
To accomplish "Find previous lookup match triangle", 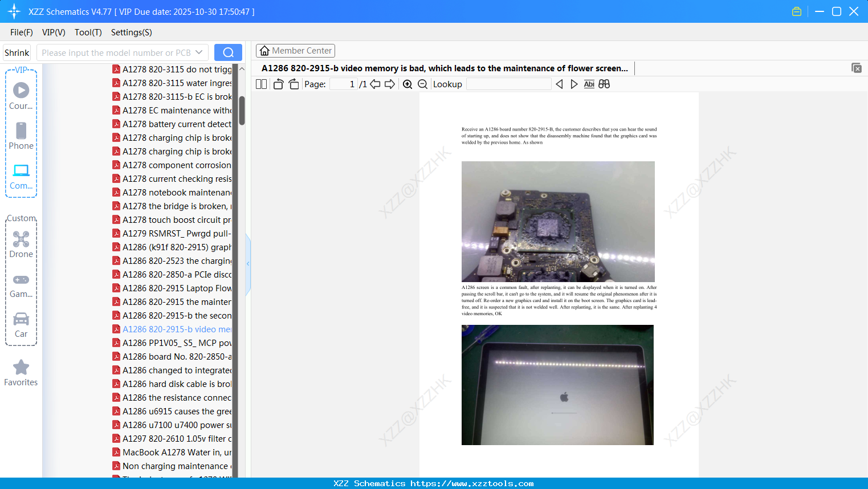I will (x=559, y=84).
